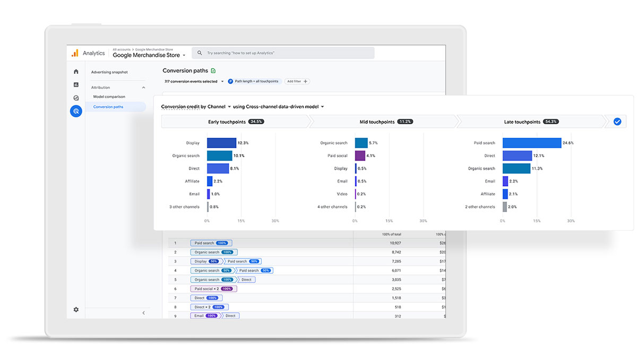Viewport: 637px width, 364px height.
Task: Click the Direct 8.1% bar in Early touchpoints
Action: [x=218, y=168]
